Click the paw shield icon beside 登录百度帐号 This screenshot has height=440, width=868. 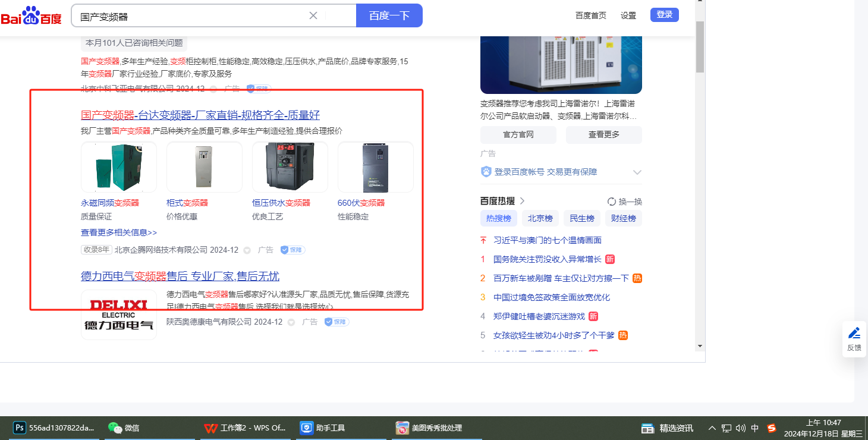tap(486, 172)
